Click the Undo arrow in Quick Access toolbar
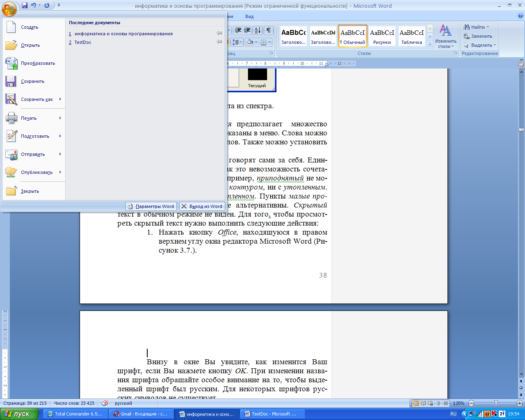This screenshot has height=420, width=525. [34, 5]
